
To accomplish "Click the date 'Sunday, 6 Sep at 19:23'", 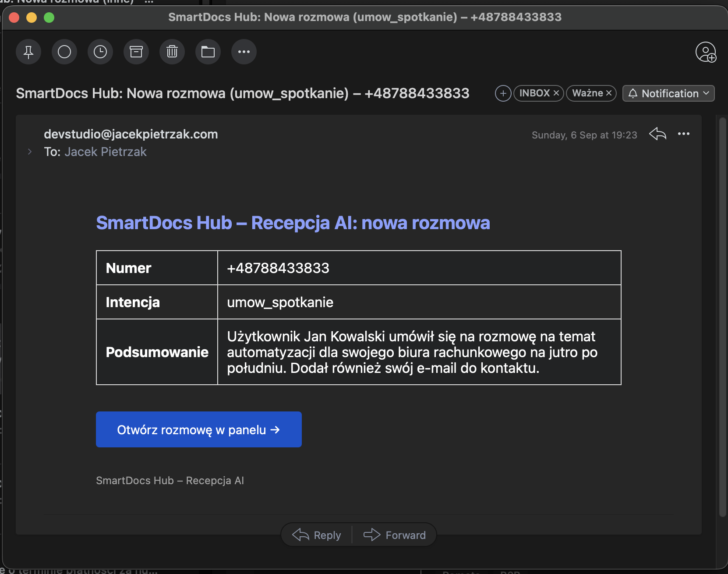I will 584,135.
